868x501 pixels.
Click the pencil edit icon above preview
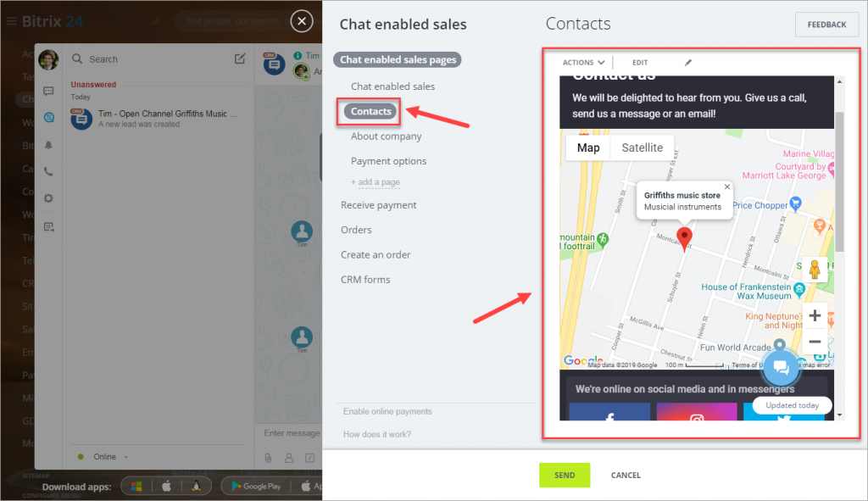click(x=688, y=63)
